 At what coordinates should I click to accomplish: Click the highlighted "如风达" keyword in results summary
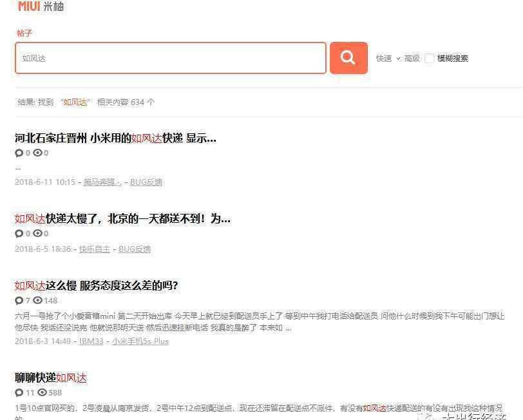click(75, 102)
